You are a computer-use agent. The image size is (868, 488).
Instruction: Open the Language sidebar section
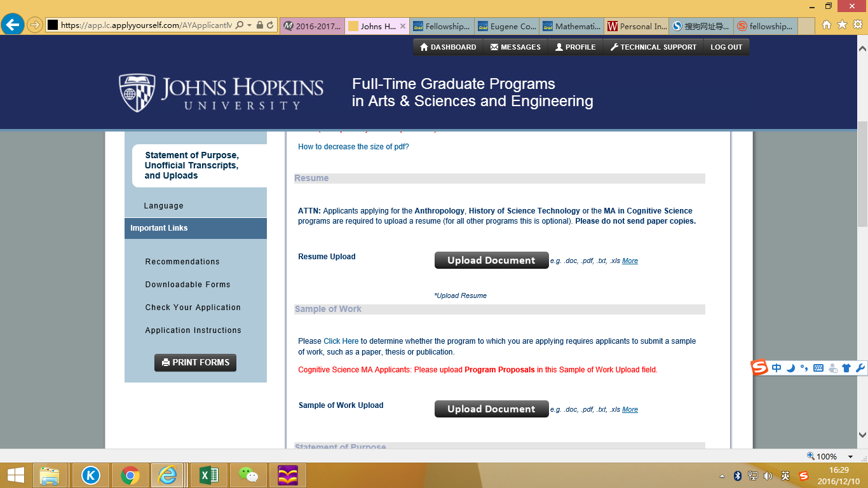[x=163, y=206]
